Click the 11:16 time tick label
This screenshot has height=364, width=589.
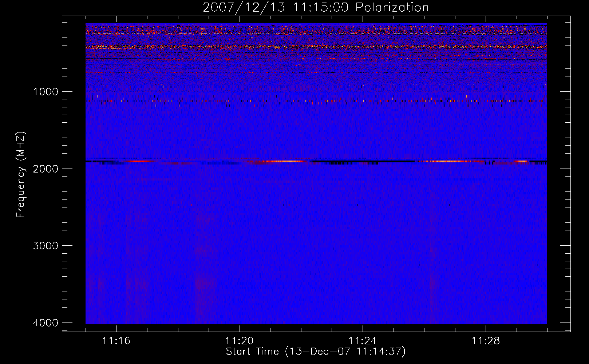116,341
